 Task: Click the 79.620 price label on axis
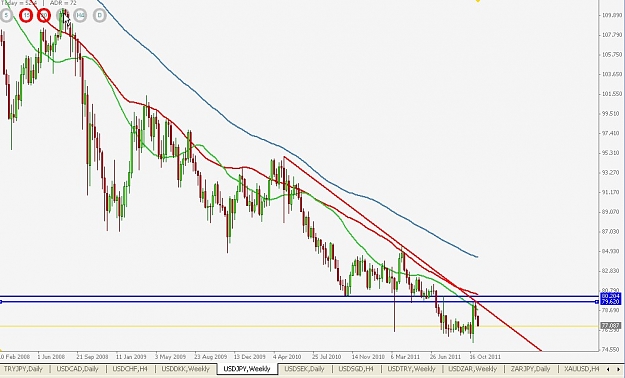(611, 302)
